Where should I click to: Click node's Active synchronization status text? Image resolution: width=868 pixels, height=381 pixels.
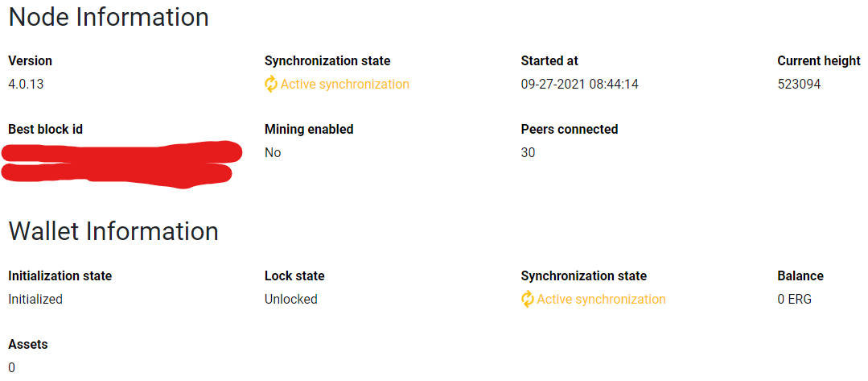coord(344,84)
